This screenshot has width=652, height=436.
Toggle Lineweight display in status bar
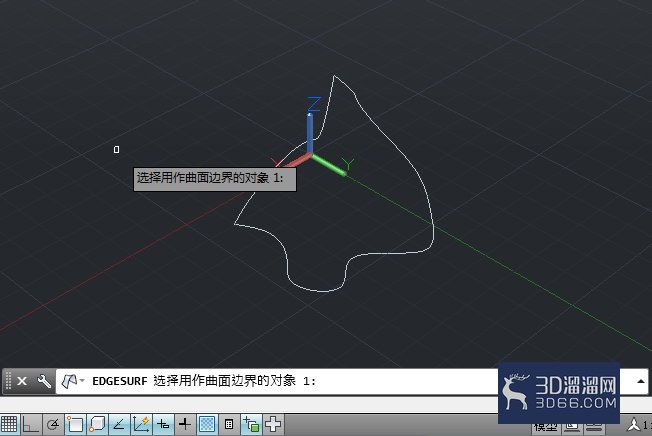tap(185, 424)
